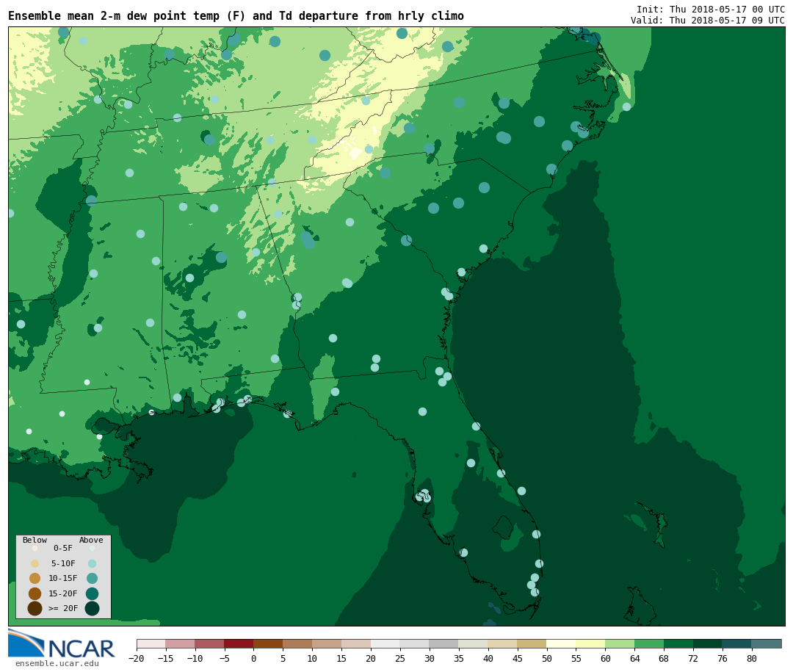Pick the -15 to -10 pink colorbar segment
Image resolution: width=793 pixels, height=672 pixels.
180,643
